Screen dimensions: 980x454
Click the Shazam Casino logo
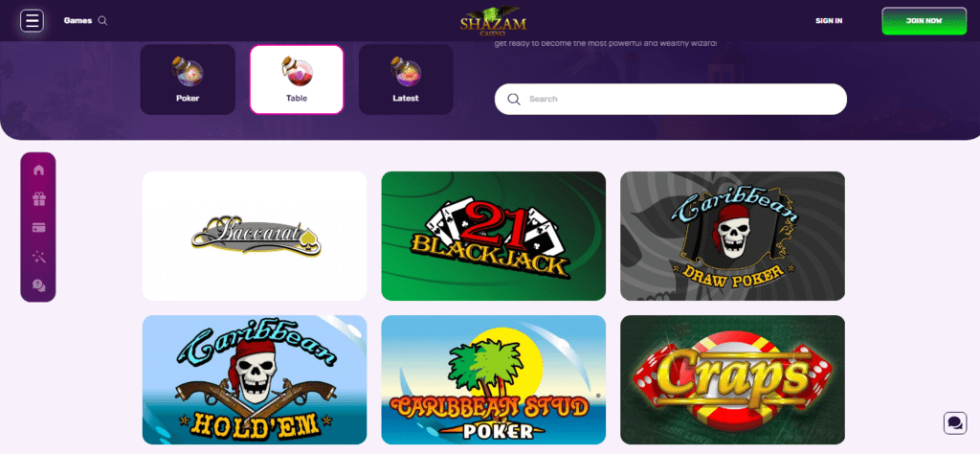click(x=493, y=21)
